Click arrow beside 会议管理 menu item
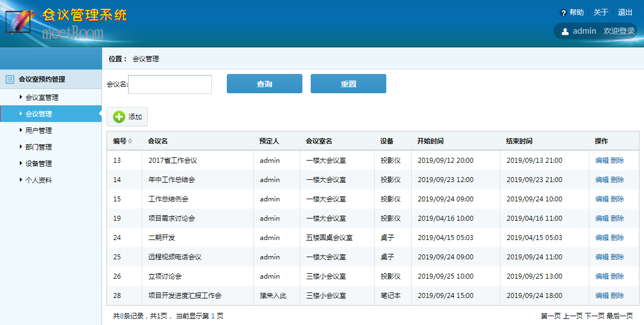 pyautogui.click(x=21, y=114)
